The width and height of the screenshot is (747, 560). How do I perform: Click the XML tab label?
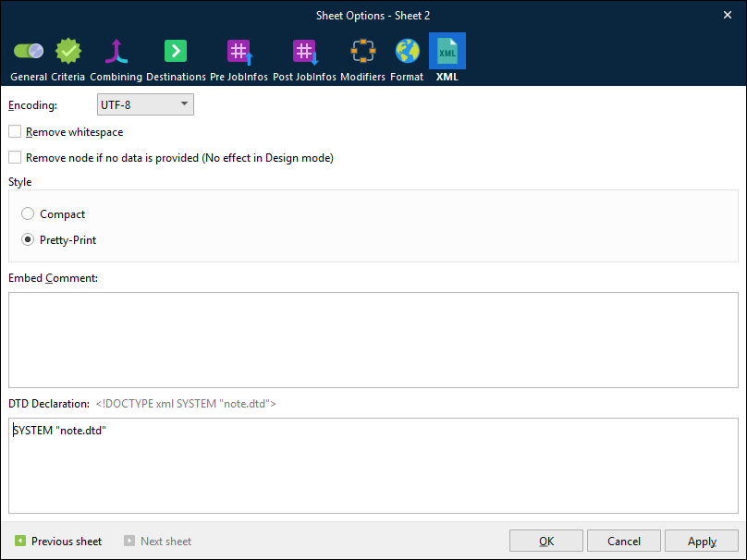447,77
